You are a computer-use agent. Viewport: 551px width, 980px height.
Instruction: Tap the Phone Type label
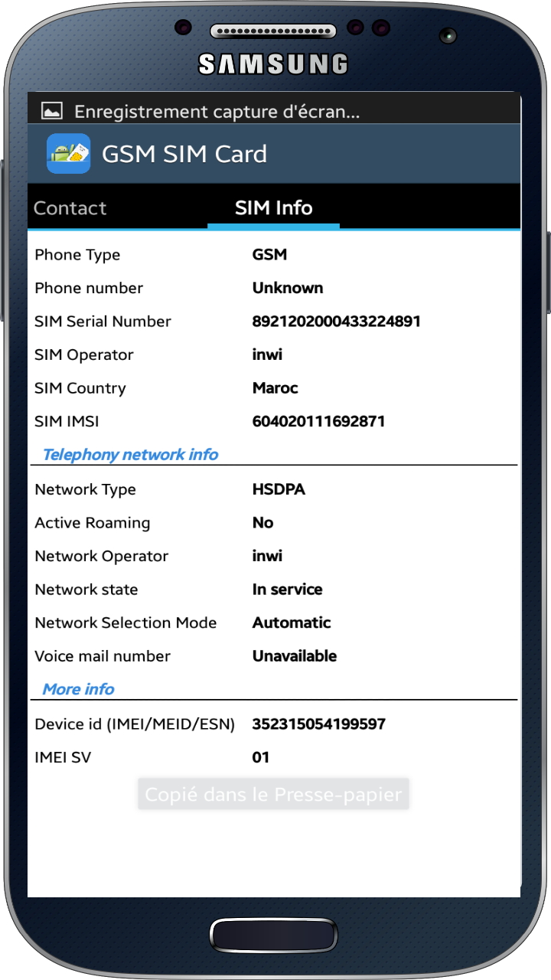point(77,255)
